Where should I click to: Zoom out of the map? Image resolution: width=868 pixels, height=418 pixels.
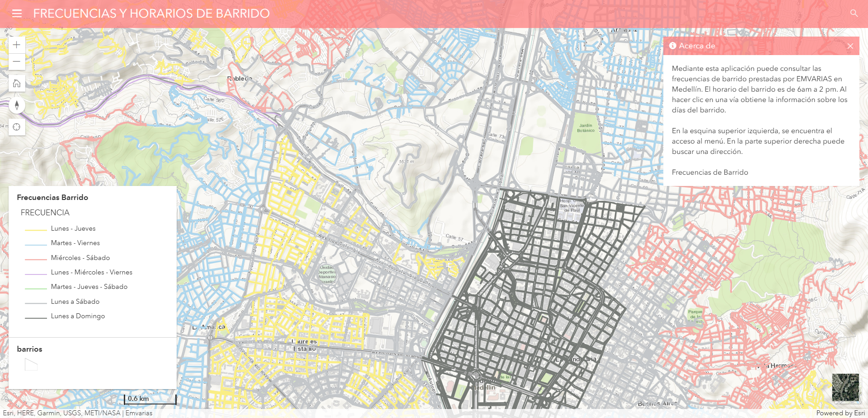[x=17, y=61]
